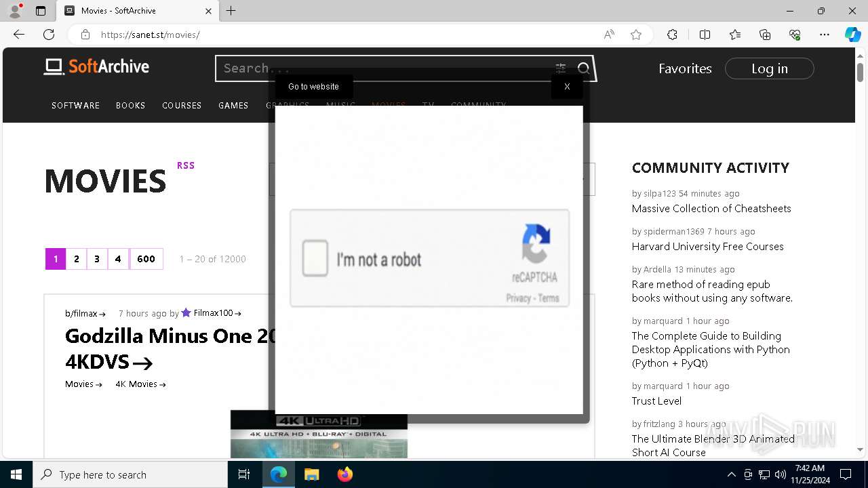The height and width of the screenshot is (488, 868).
Task: Click the reCAPTCHA logo icon
Action: [536, 243]
